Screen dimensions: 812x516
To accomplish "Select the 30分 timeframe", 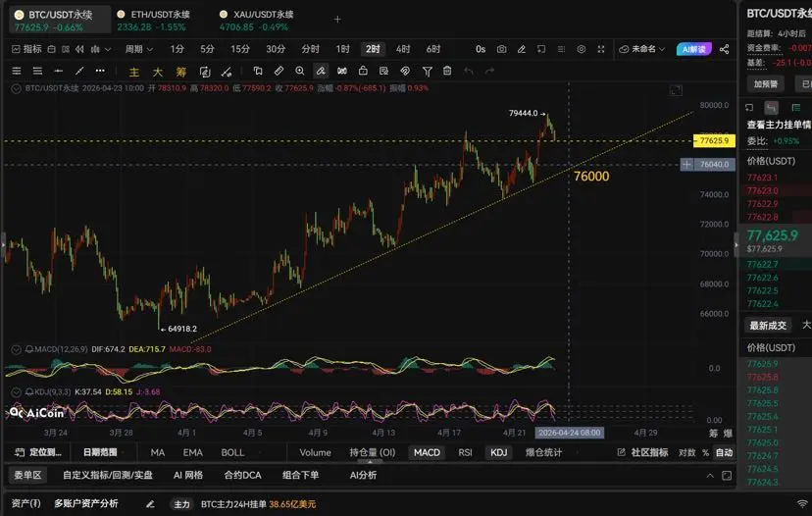I will pos(276,49).
